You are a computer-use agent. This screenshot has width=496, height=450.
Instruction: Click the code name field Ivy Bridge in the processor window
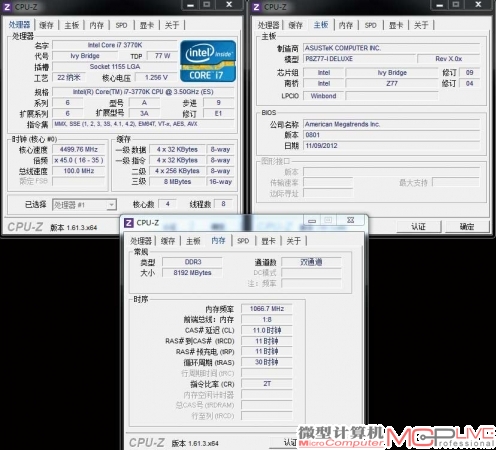coord(85,56)
